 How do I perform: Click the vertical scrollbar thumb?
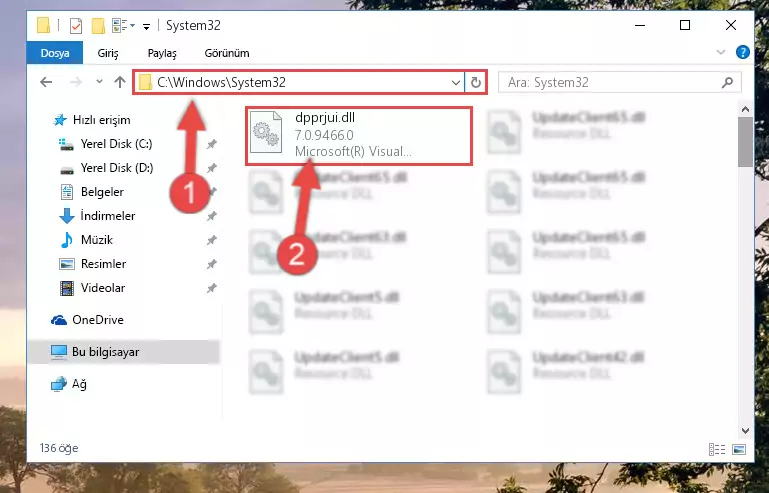point(745,142)
